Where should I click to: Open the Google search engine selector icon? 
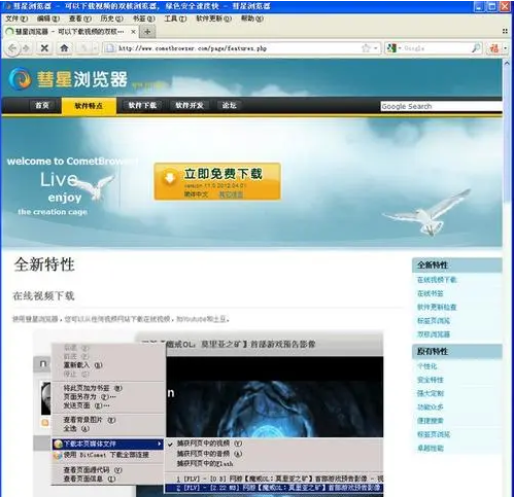391,48
